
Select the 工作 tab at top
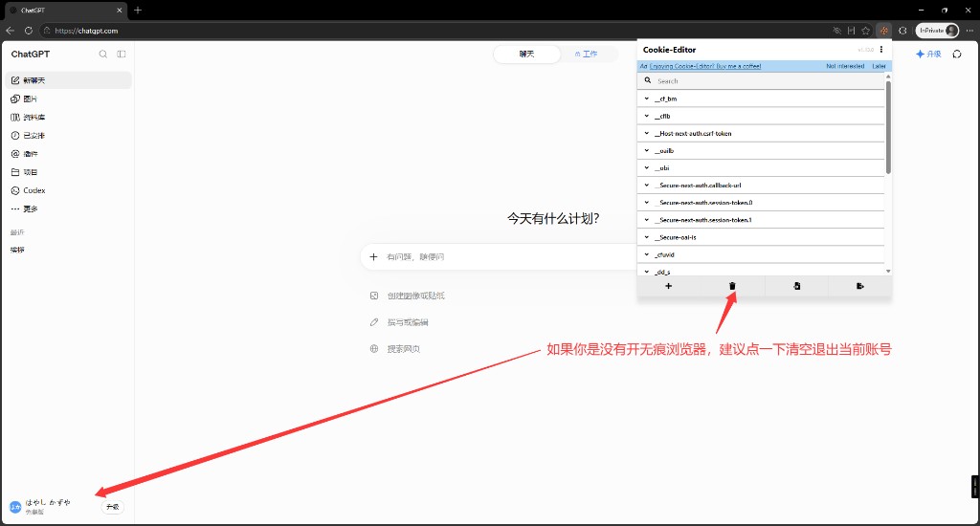pyautogui.click(x=587, y=55)
